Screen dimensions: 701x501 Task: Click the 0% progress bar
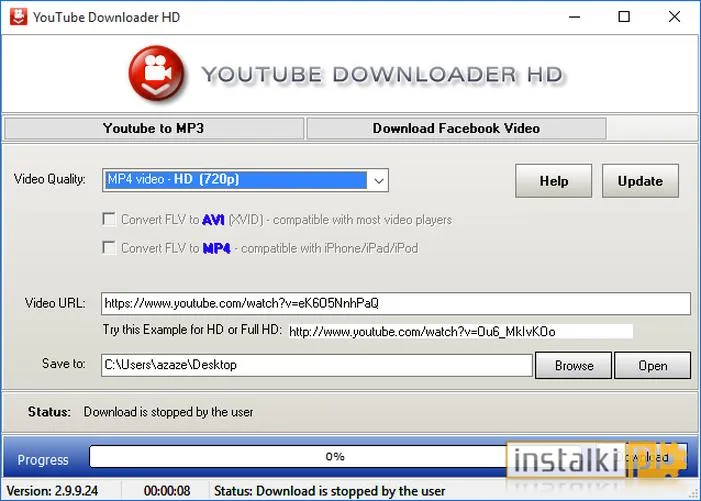335,456
